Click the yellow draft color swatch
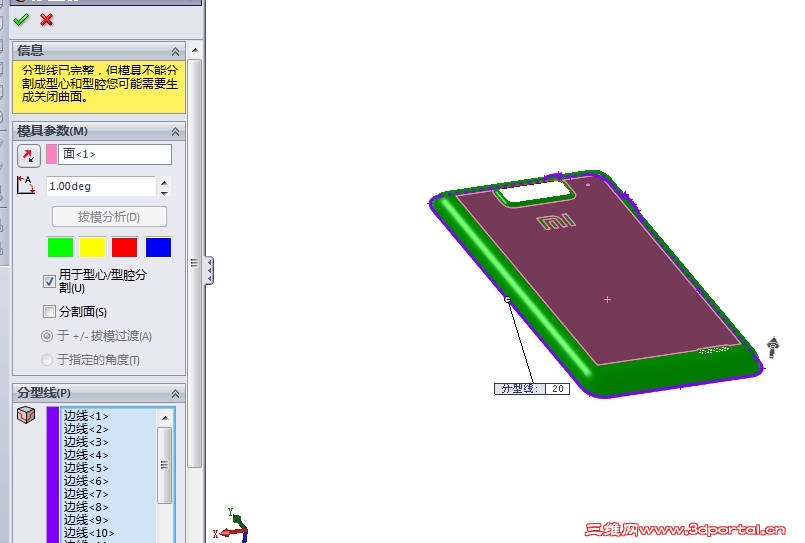Viewport: 805px width, 543px height. point(93,247)
